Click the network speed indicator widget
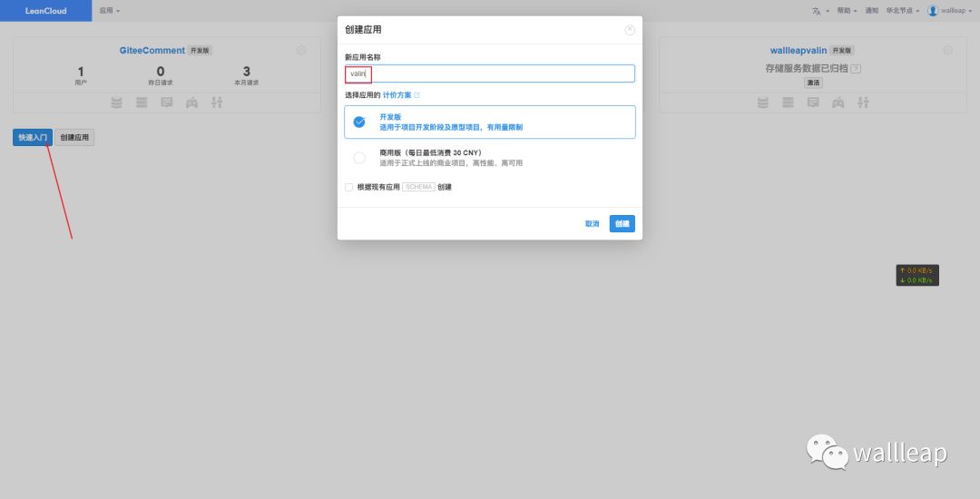 917,276
